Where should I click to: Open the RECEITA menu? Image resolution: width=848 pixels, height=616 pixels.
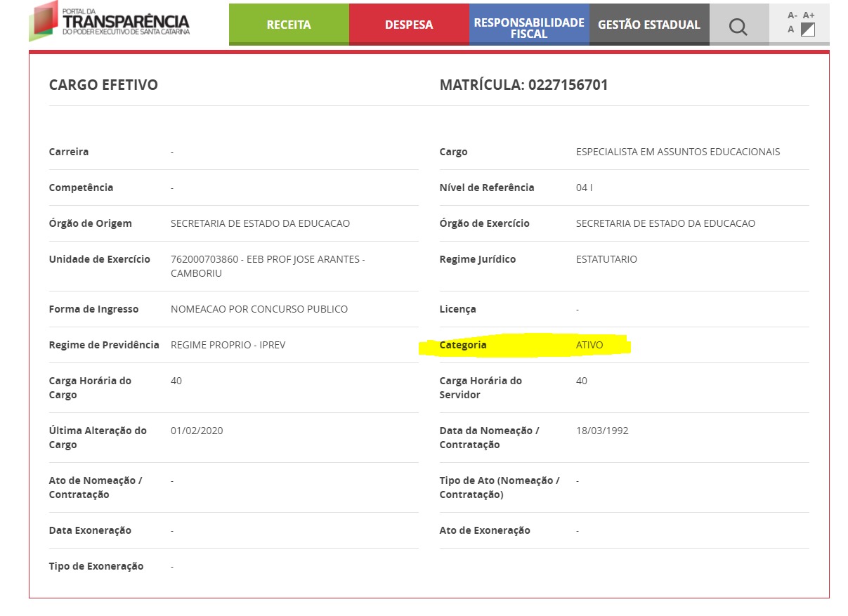tap(289, 25)
